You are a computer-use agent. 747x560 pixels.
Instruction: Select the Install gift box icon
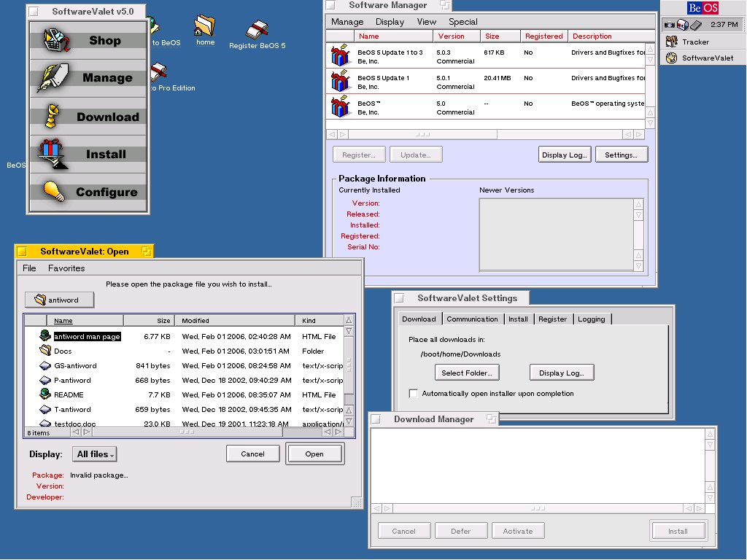53,154
